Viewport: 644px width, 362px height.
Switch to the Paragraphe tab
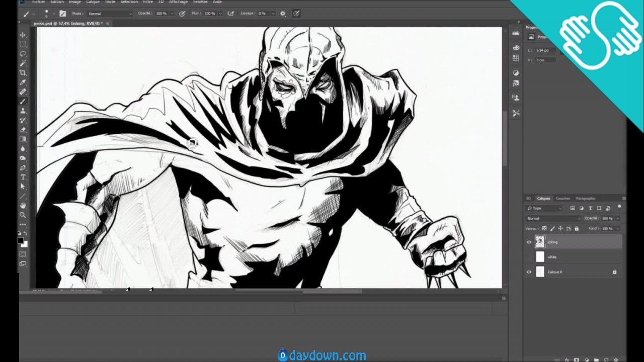point(585,199)
